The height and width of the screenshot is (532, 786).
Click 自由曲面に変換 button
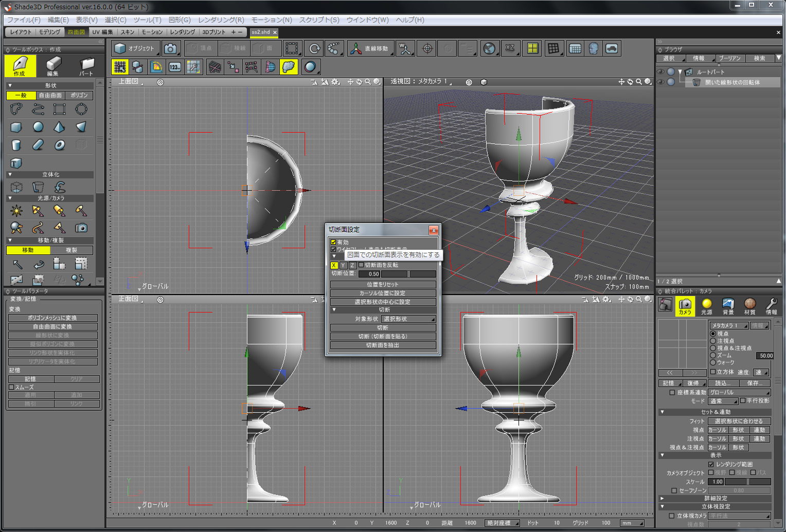point(52,327)
